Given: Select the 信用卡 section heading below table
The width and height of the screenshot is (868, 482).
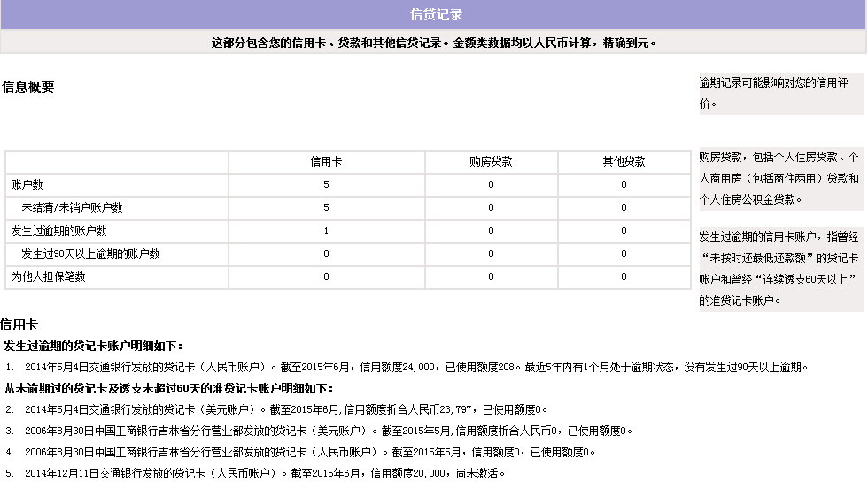Looking at the screenshot, I should (x=19, y=324).
